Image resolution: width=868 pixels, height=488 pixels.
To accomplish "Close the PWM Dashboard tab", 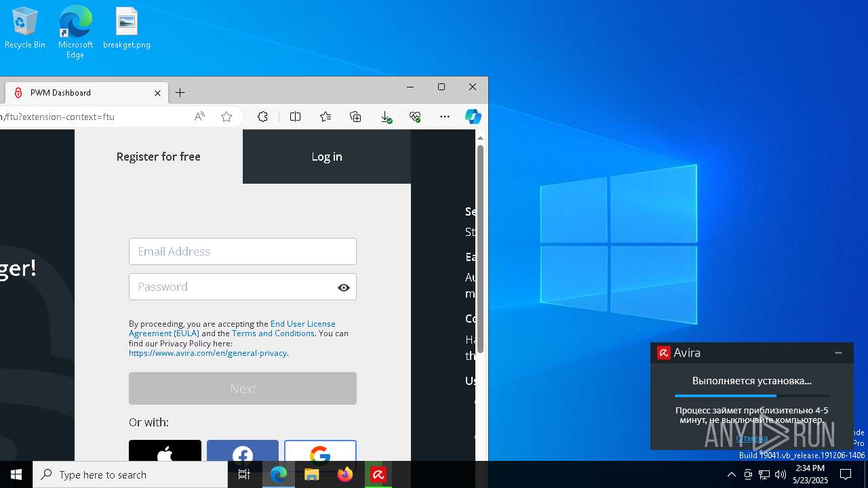I will (x=157, y=93).
